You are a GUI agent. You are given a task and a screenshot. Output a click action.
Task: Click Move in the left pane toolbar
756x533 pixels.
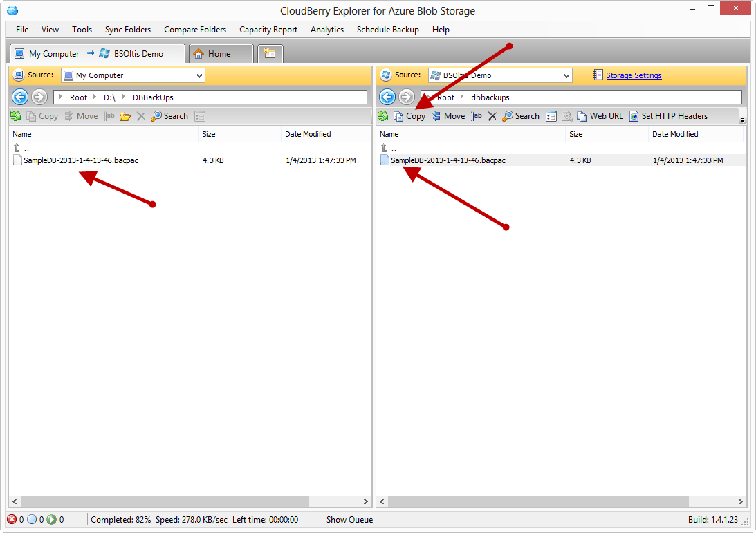pyautogui.click(x=81, y=116)
